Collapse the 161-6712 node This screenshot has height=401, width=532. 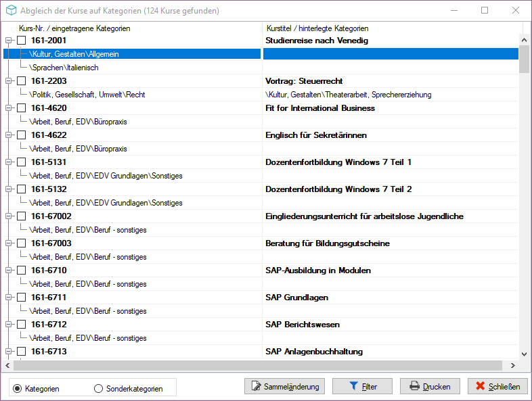pyautogui.click(x=9, y=325)
